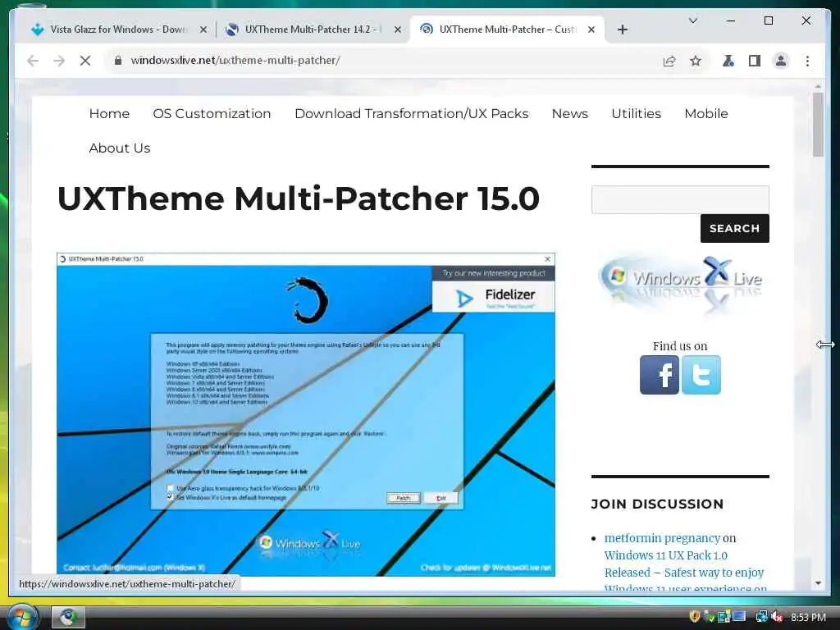Viewport: 840px width, 630px height.
Task: Click the SEARCH button
Action: coord(734,228)
